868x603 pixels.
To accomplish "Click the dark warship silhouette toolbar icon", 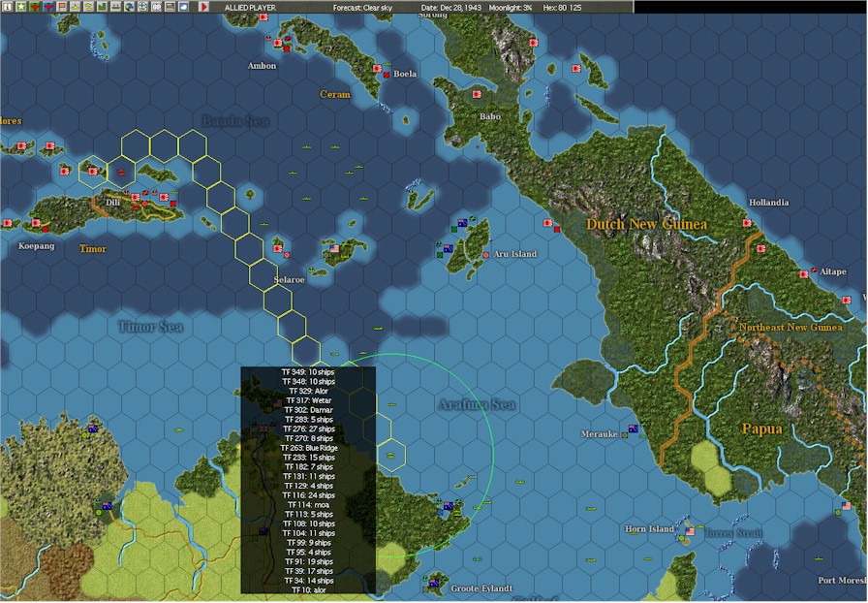I will click(x=115, y=7).
